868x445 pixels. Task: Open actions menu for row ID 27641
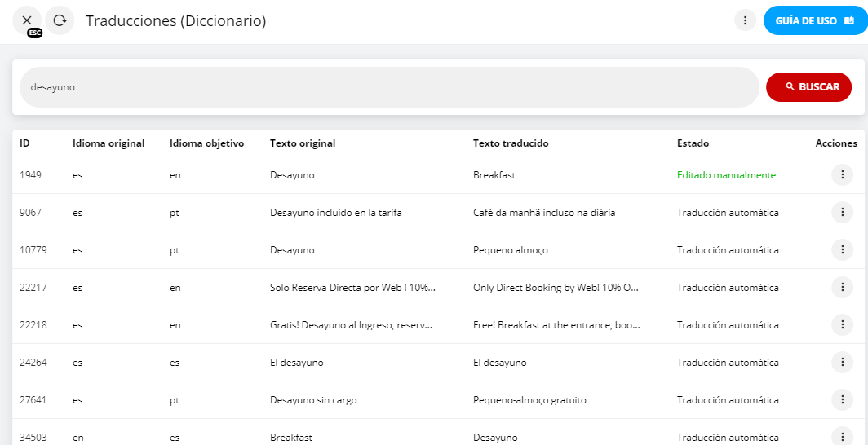click(x=841, y=400)
